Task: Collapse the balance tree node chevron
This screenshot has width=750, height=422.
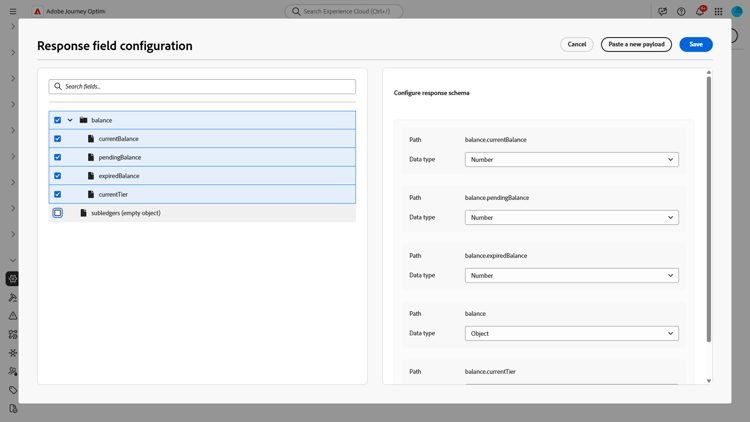Action: pyautogui.click(x=70, y=120)
